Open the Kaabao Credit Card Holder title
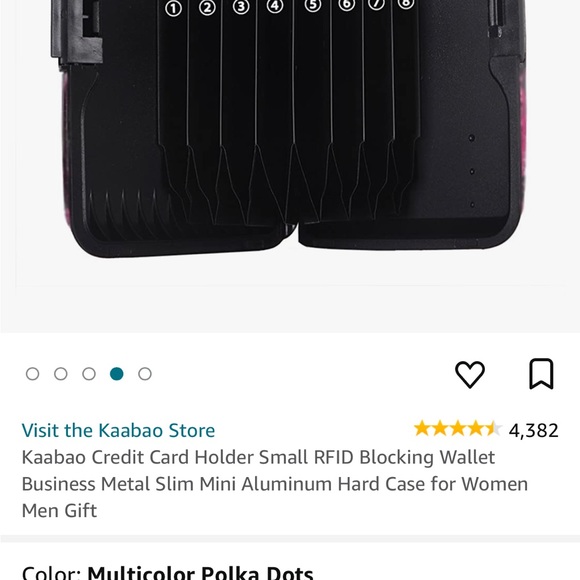580x580 pixels. tap(275, 483)
